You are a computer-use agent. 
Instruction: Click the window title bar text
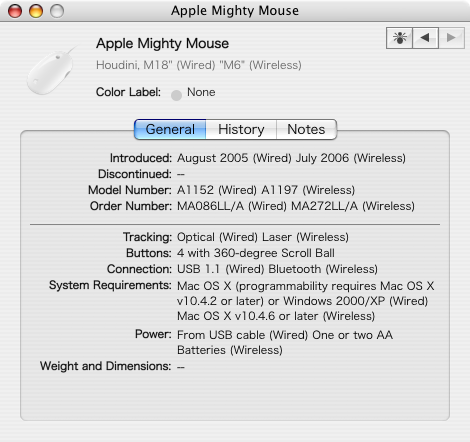(x=235, y=11)
